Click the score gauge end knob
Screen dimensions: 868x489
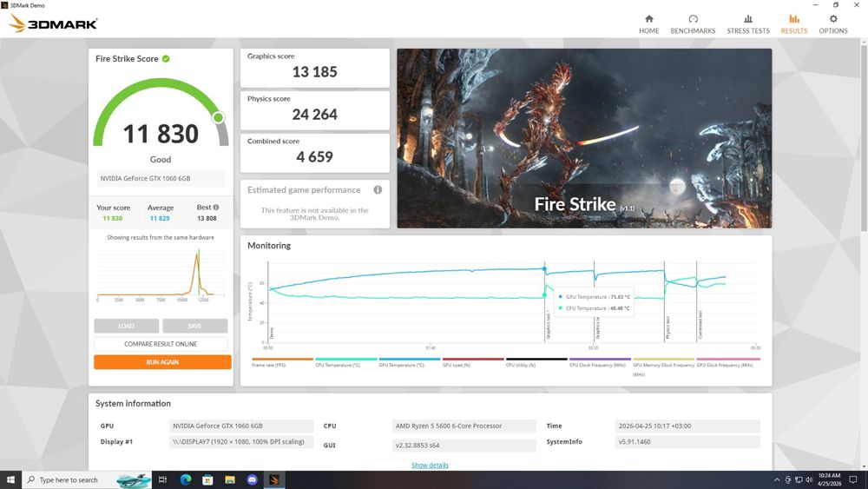point(219,117)
